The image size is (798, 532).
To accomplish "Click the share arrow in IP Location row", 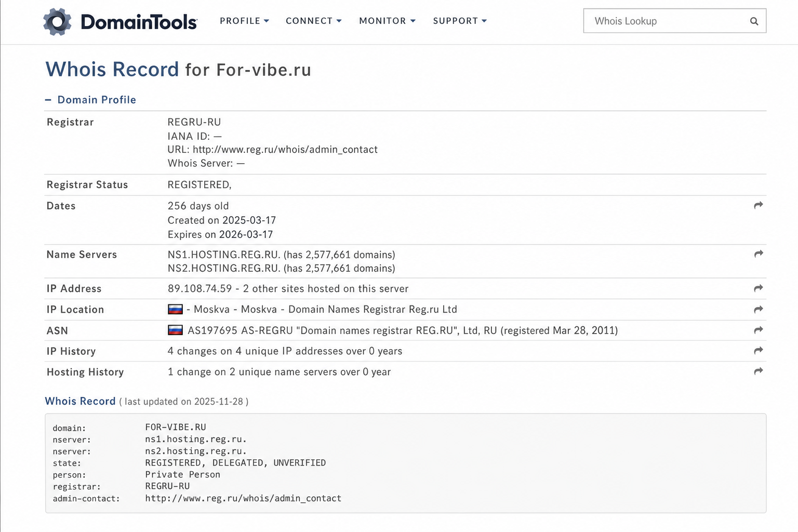I will 759,309.
